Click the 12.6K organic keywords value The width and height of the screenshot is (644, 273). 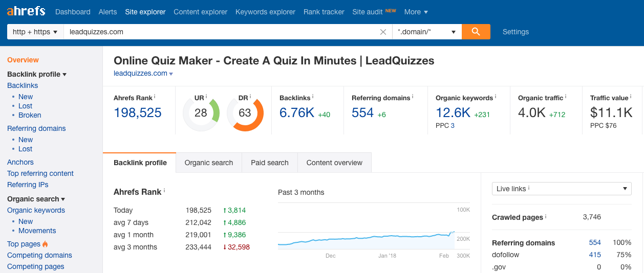point(453,113)
